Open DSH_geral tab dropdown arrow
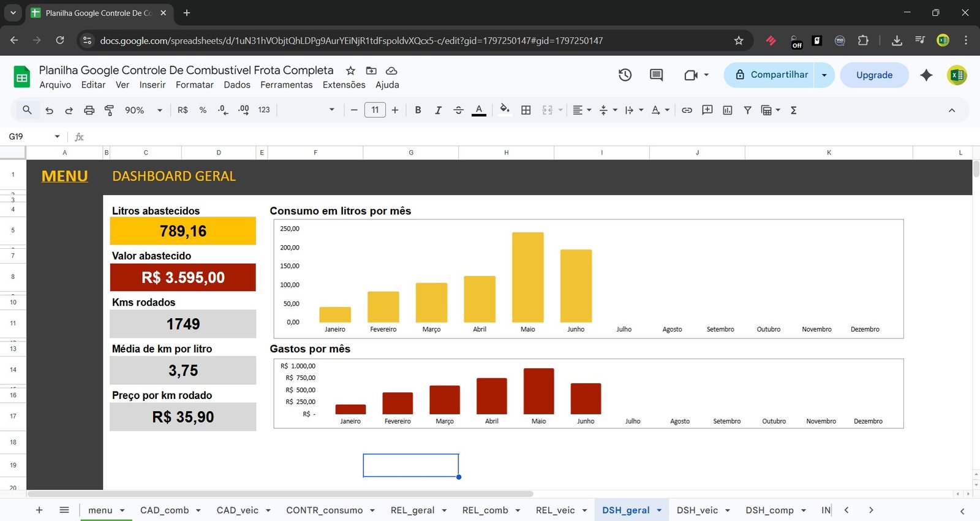Screen dimensions: 980x521 click(x=659, y=510)
